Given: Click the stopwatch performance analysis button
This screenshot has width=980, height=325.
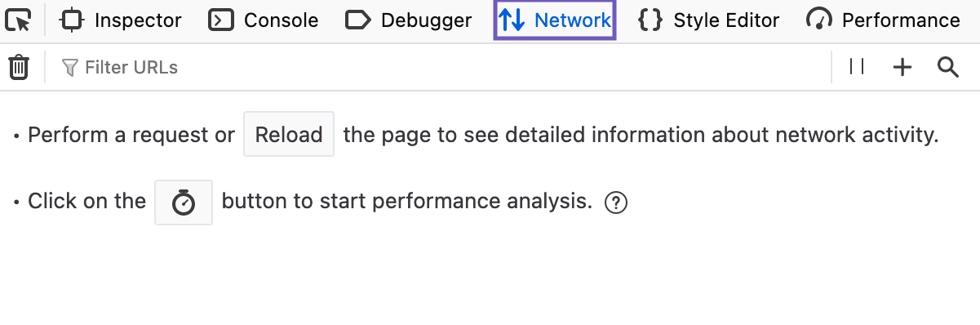Looking at the screenshot, I should tap(184, 202).
